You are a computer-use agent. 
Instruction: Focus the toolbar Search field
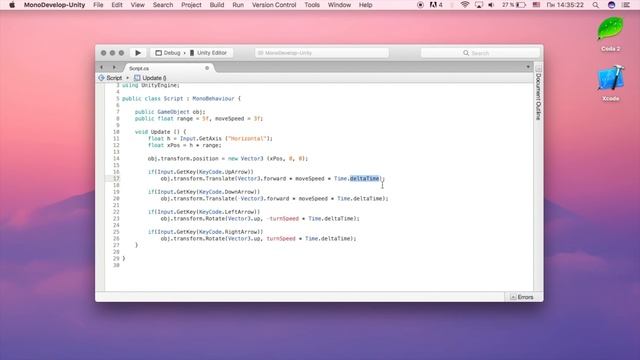click(x=480, y=53)
